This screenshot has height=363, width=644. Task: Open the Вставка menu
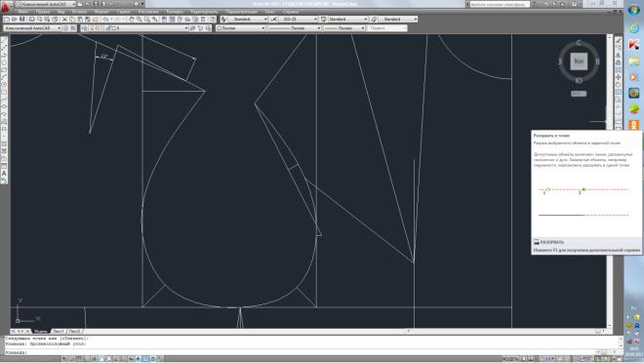(79, 12)
